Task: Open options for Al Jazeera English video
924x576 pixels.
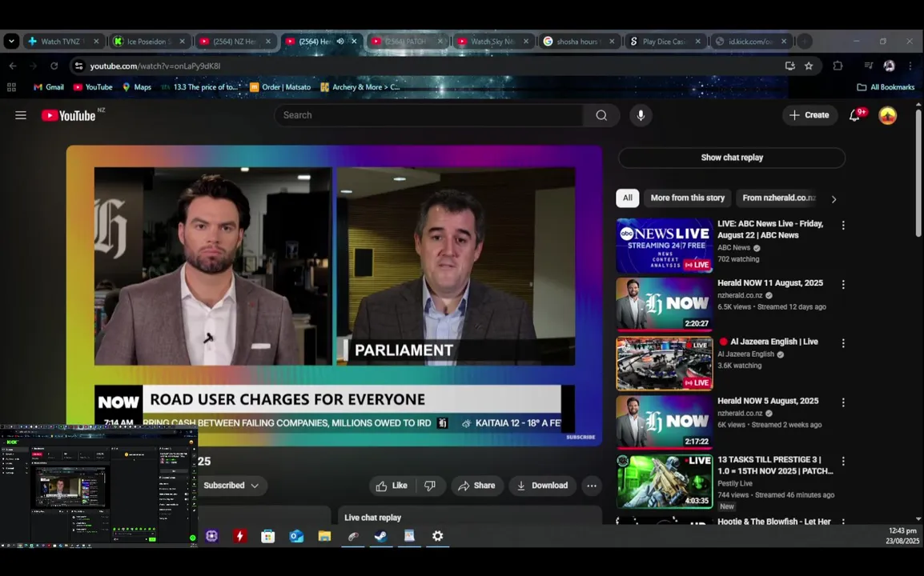Action: click(x=843, y=342)
